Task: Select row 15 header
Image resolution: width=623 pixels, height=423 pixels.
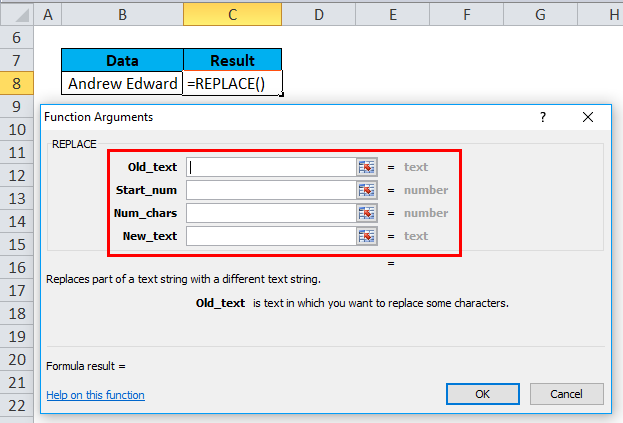Action: [x=17, y=245]
